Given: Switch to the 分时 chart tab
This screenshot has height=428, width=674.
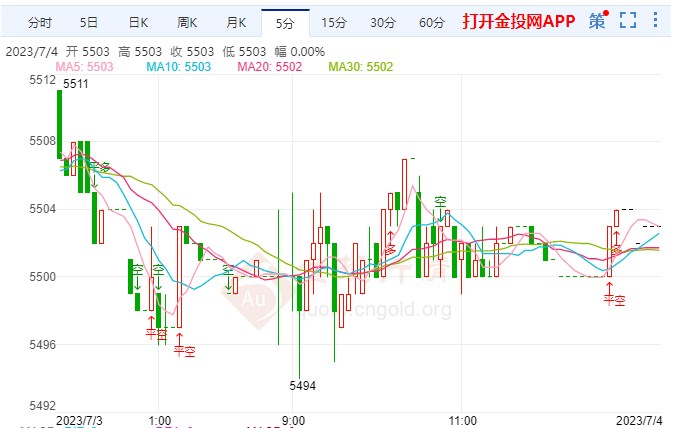Looking at the screenshot, I should pyautogui.click(x=40, y=22).
